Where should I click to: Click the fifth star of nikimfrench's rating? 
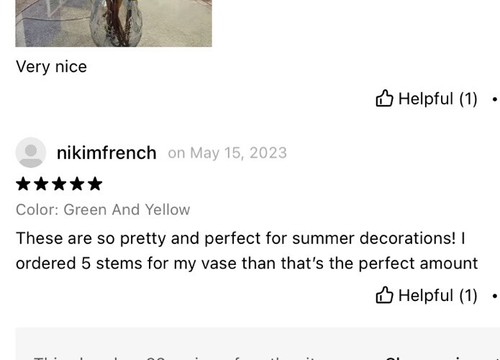(x=95, y=184)
